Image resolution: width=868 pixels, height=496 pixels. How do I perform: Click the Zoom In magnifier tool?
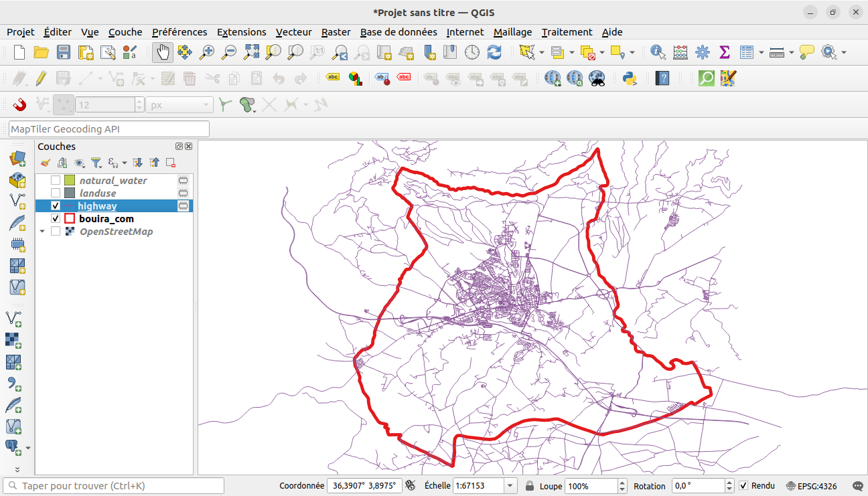(208, 52)
